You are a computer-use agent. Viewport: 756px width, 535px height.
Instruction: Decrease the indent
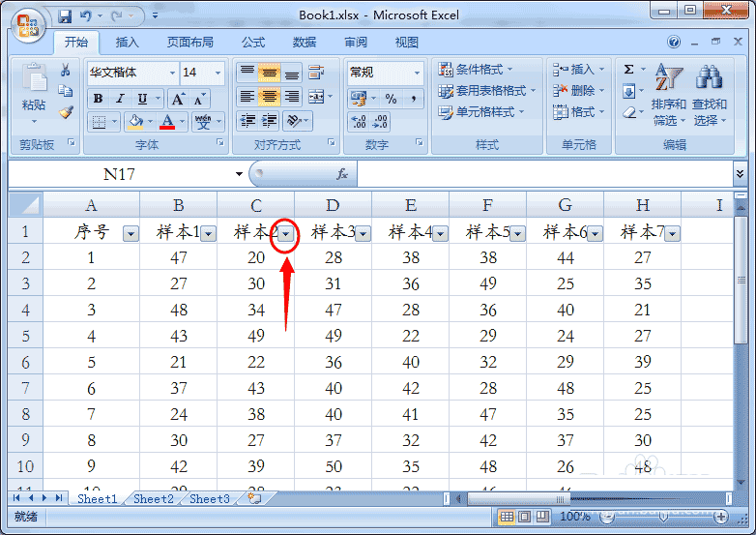point(247,121)
